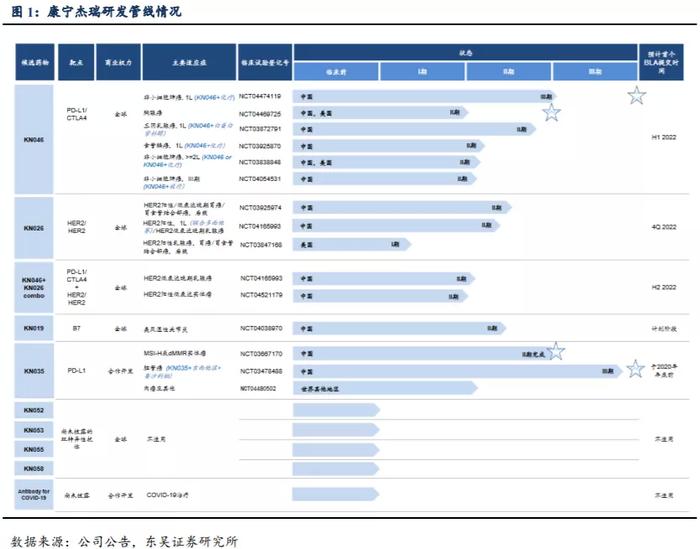Click registration number NCT04054531
This screenshot has width=700, height=549.
point(260,179)
